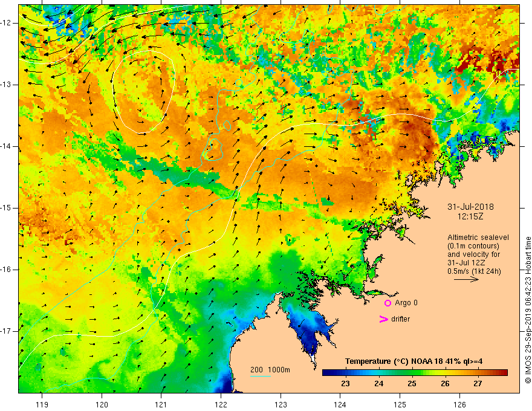
Task: Click the 200 1000m isobath label
Action: (270, 370)
